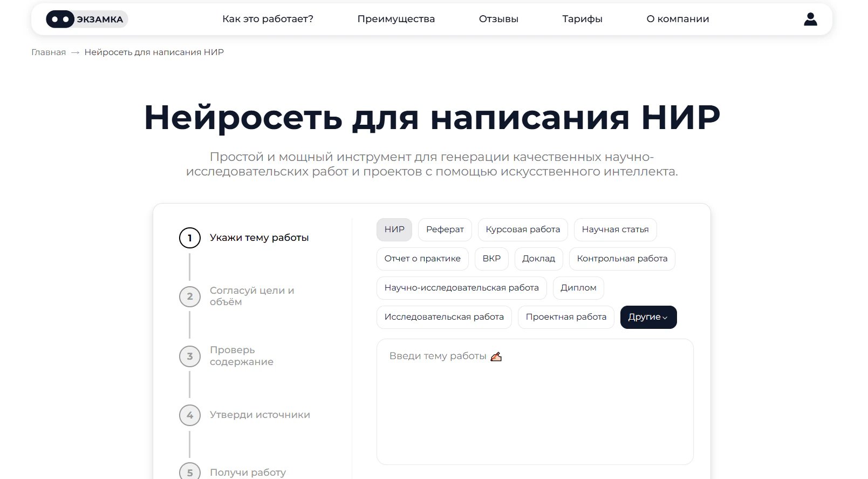Focus the 'Введи тему работы' text field
This screenshot has height=479, width=868.
535,401
